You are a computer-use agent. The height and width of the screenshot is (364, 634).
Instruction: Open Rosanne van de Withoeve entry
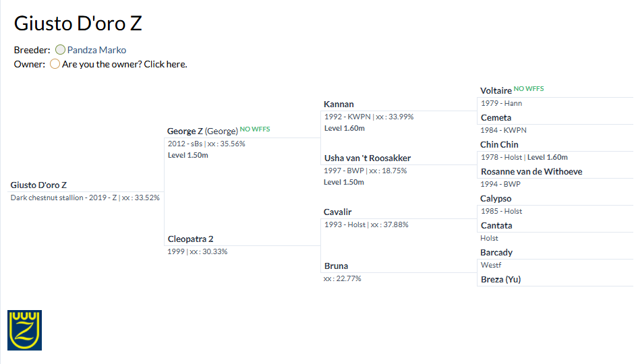pos(531,171)
